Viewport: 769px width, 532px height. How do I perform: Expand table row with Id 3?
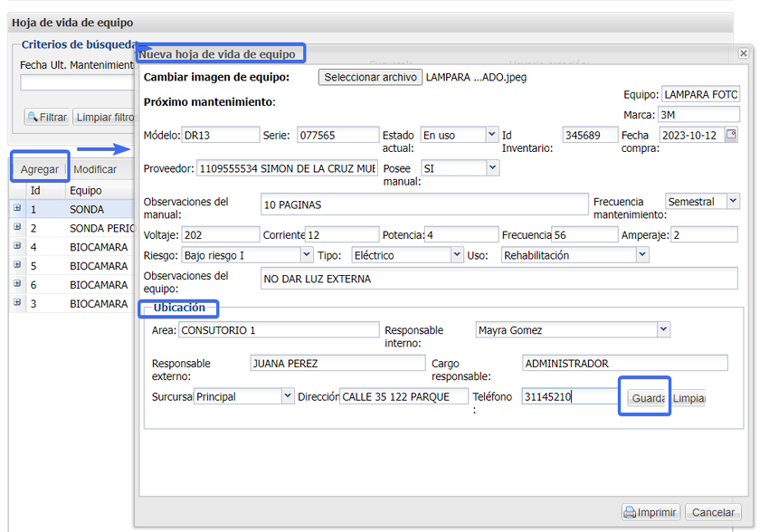17,304
